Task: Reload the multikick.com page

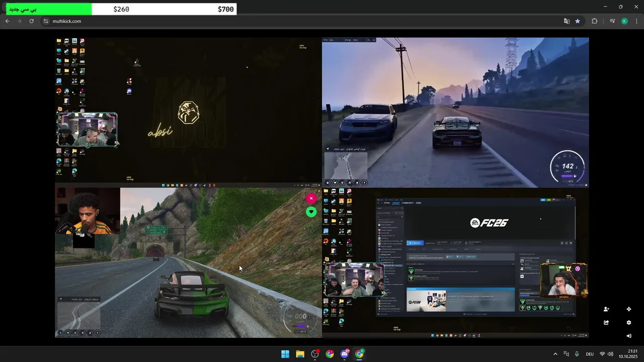Action: (32, 21)
